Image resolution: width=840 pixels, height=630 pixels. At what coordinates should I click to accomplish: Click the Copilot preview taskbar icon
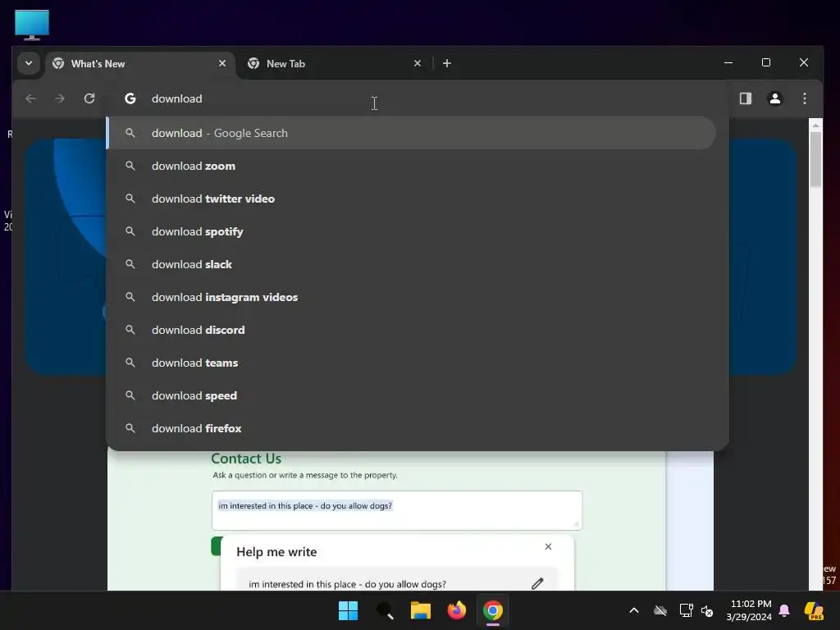(x=814, y=610)
